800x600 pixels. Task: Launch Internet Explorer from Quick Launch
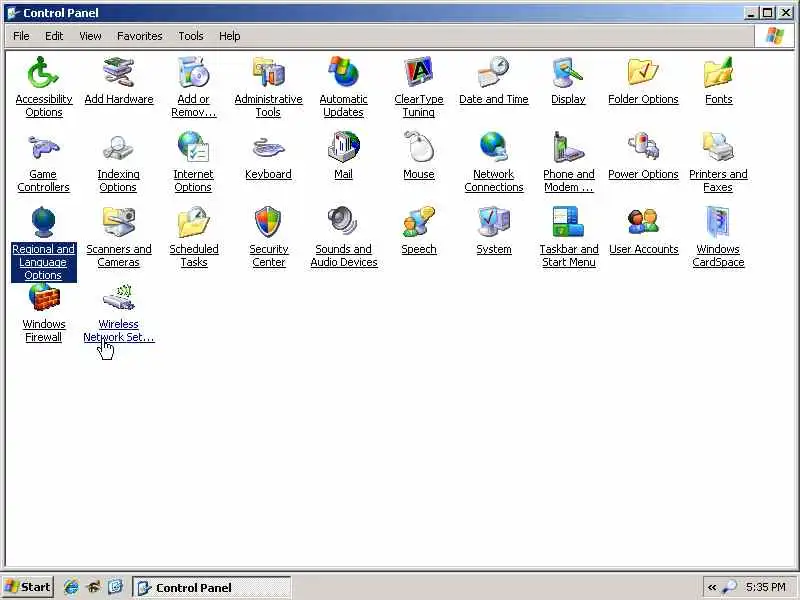click(x=71, y=587)
